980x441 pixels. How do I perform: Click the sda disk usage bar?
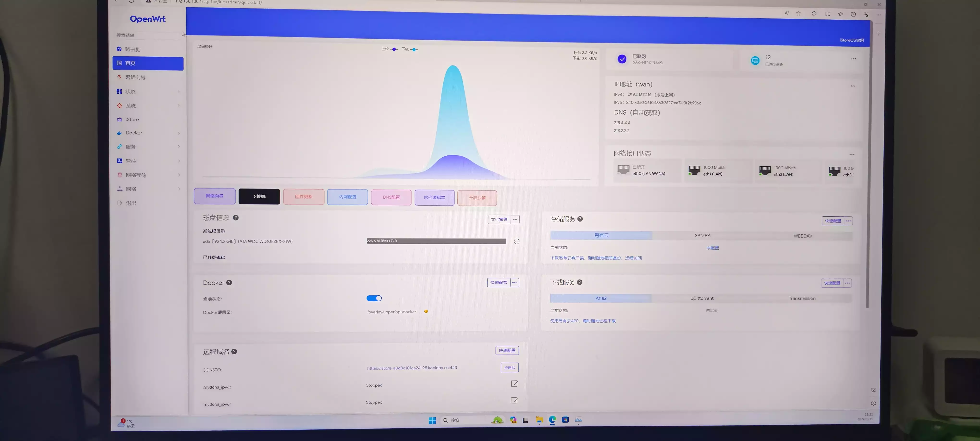point(436,241)
